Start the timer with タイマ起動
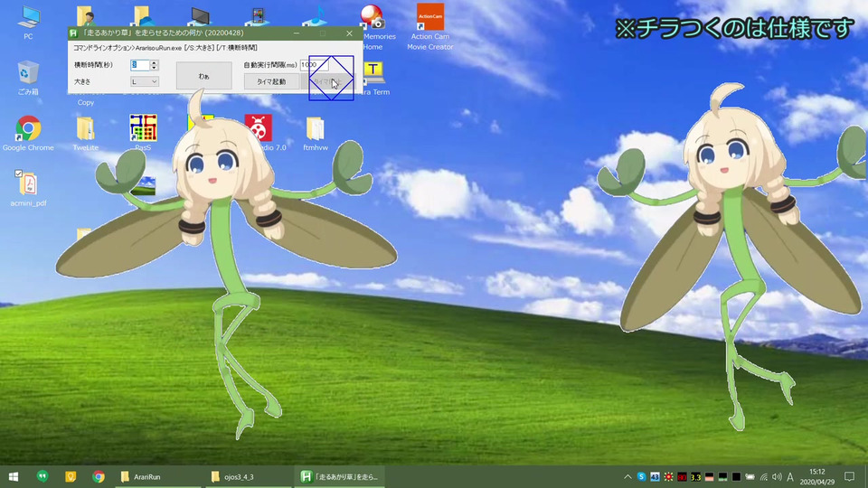The width and height of the screenshot is (868, 488). 271,82
